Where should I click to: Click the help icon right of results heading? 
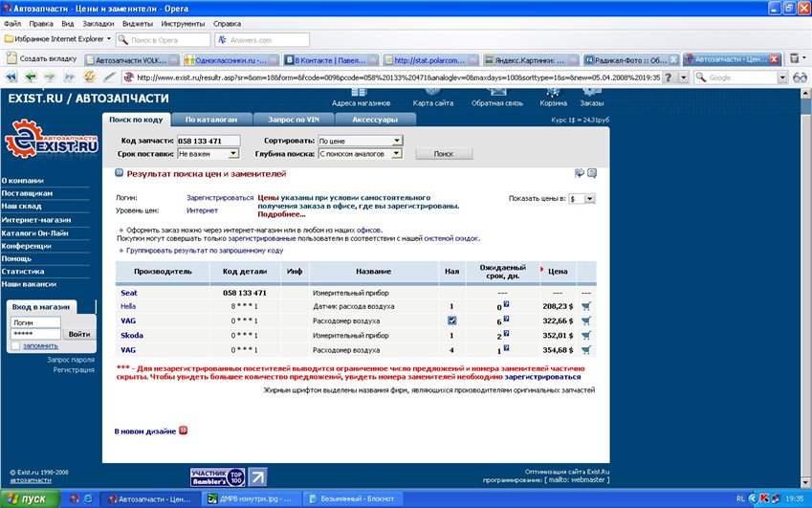click(x=592, y=173)
